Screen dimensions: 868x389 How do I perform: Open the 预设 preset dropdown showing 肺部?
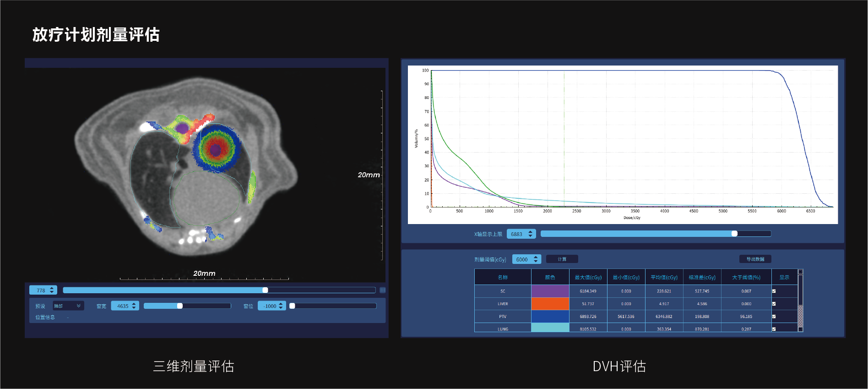click(x=68, y=306)
